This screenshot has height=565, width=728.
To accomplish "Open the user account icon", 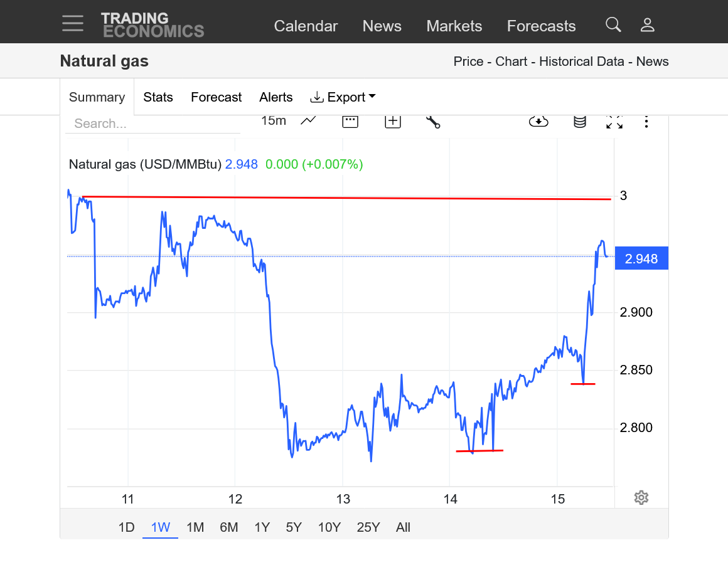I will [647, 25].
